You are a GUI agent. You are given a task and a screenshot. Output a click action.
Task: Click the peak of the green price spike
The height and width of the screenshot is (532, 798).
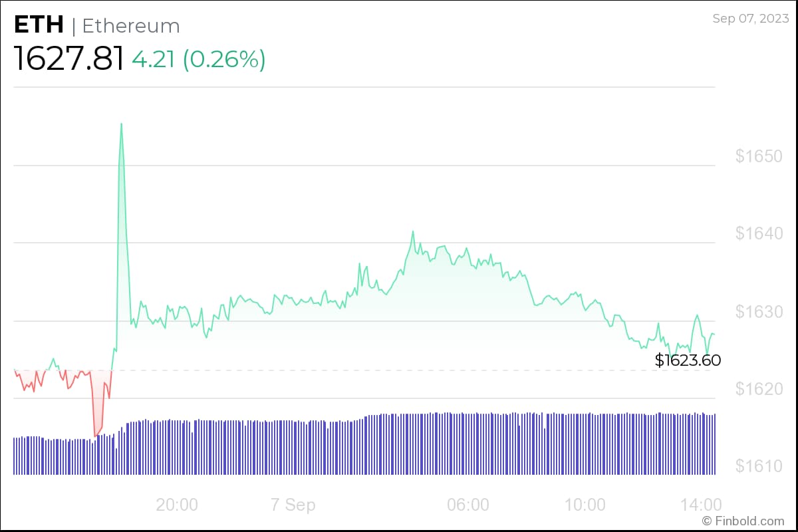pos(121,124)
